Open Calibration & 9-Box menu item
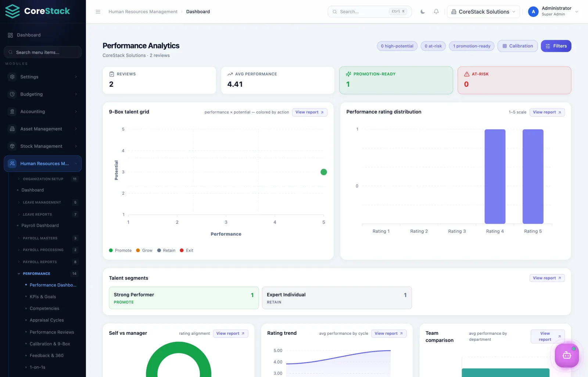588x377 pixels. pyautogui.click(x=50, y=344)
